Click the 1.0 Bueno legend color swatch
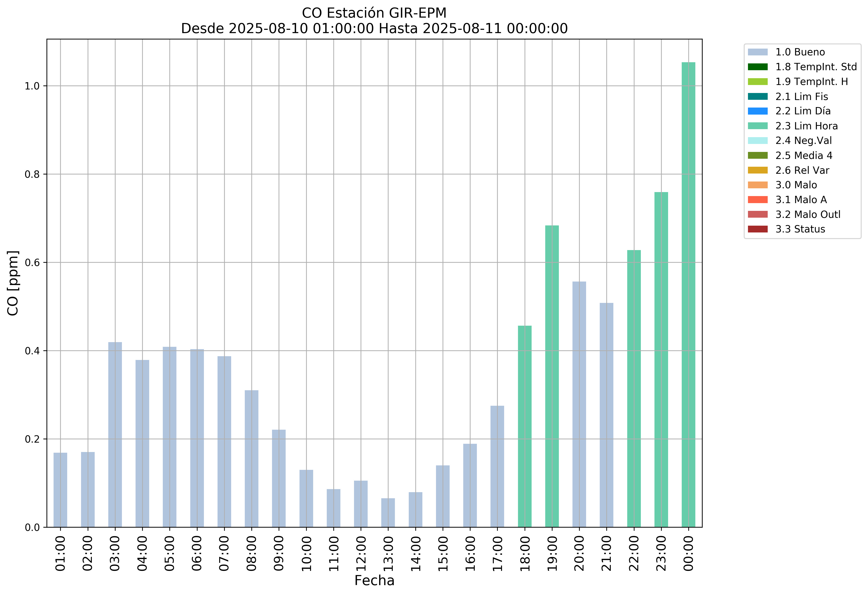868x595 pixels. pyautogui.click(x=757, y=52)
